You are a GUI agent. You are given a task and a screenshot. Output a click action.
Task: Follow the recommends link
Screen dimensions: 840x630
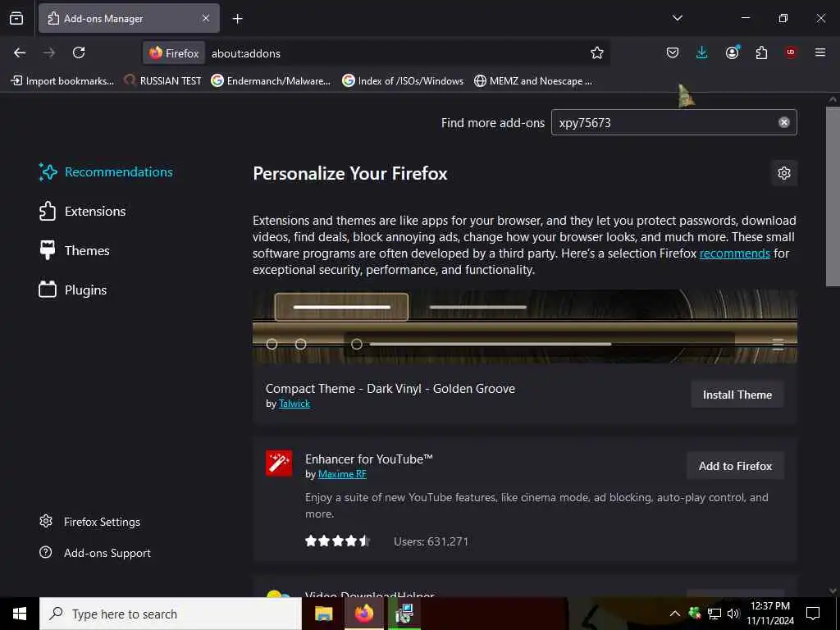pyautogui.click(x=734, y=253)
